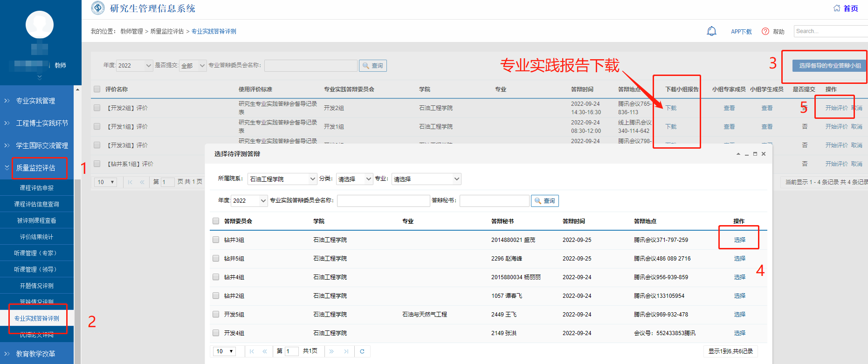Open 专业实践答辩评测 in the sidebar
868x364 pixels.
pyautogui.click(x=37, y=318)
